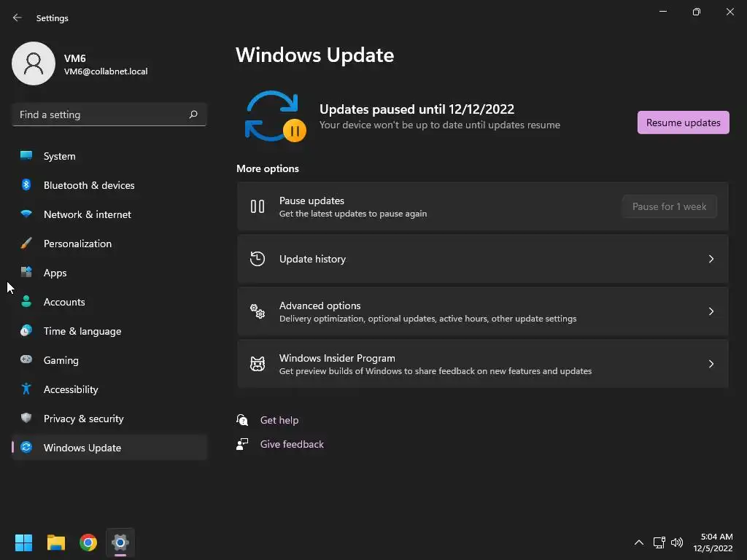Image resolution: width=747 pixels, height=560 pixels.
Task: Click the Update history clock icon
Action: 258,259
